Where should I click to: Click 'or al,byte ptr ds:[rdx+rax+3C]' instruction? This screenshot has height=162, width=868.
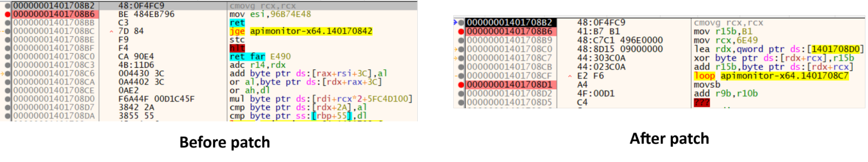(x=306, y=82)
